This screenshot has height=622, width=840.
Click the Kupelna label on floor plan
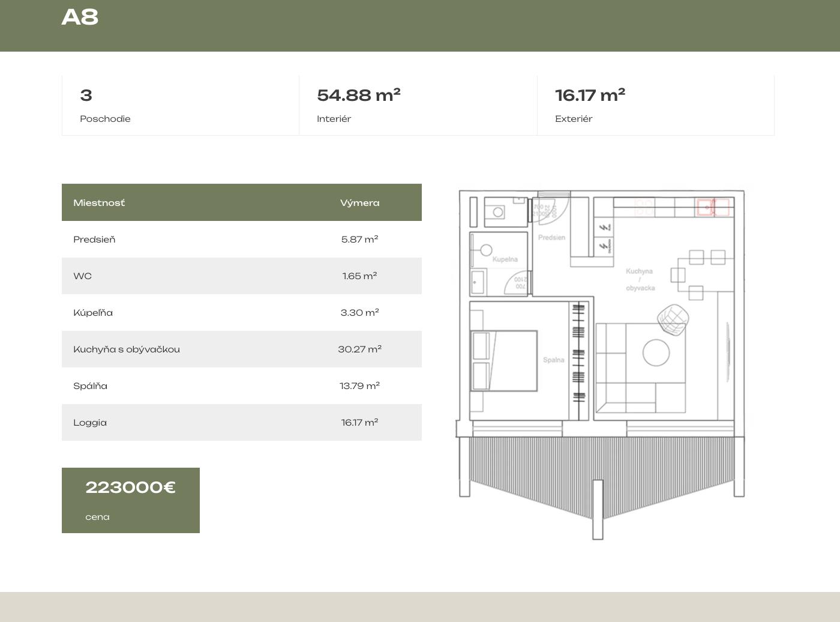(505, 259)
